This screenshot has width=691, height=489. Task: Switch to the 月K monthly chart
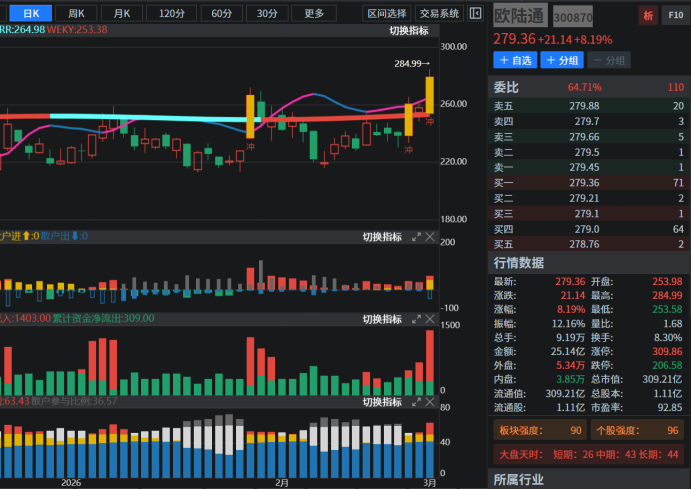click(122, 13)
